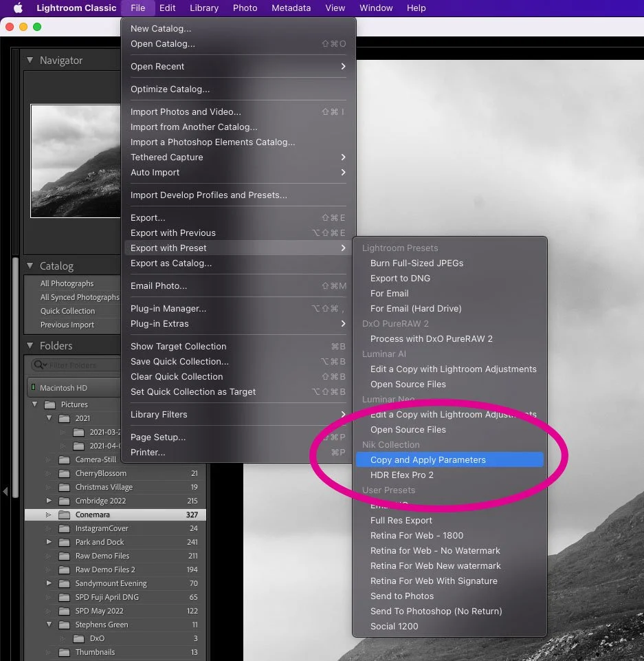This screenshot has width=644, height=661.
Task: Choose Process with DxO PureRAW 2
Action: (449, 339)
